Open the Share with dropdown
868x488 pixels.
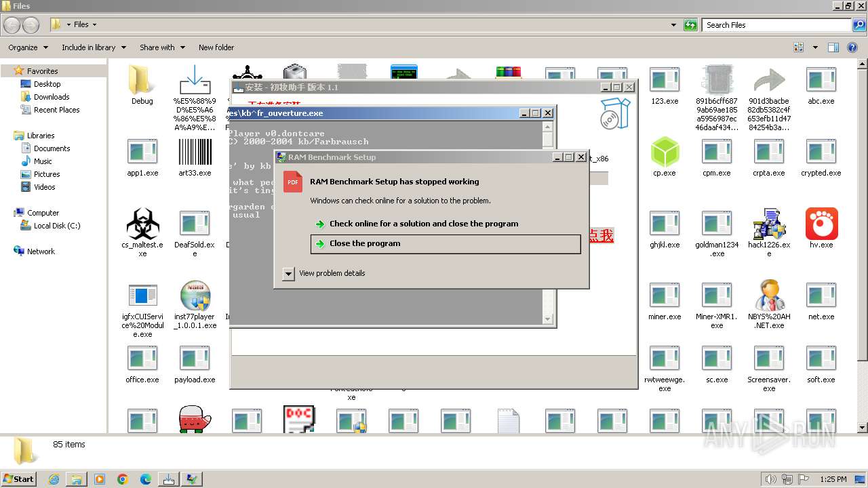coord(162,47)
